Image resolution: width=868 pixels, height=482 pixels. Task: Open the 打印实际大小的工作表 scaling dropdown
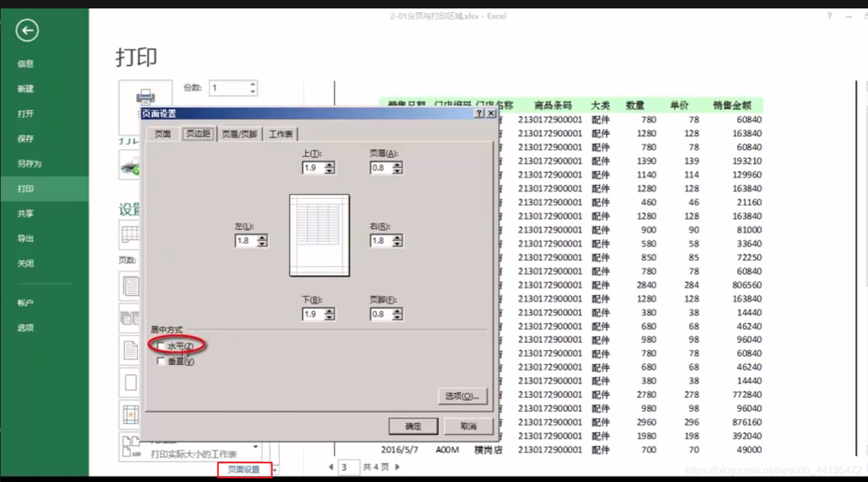[x=255, y=446]
